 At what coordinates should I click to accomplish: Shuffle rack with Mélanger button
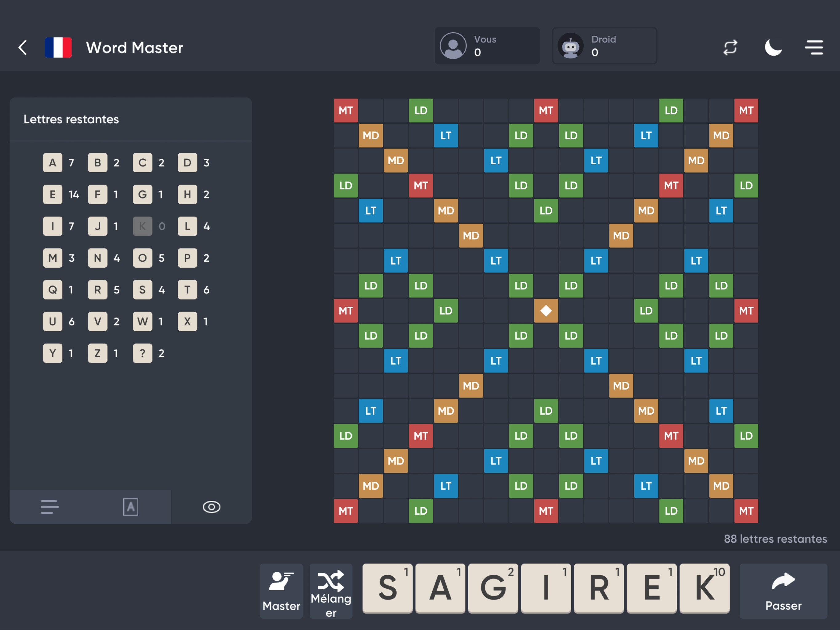click(331, 591)
